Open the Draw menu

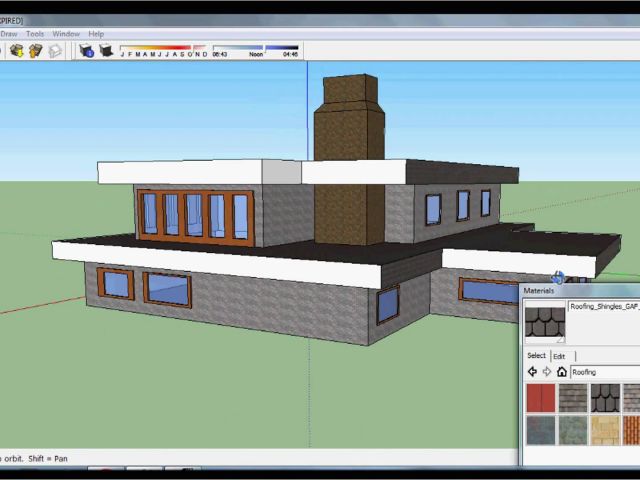8,34
